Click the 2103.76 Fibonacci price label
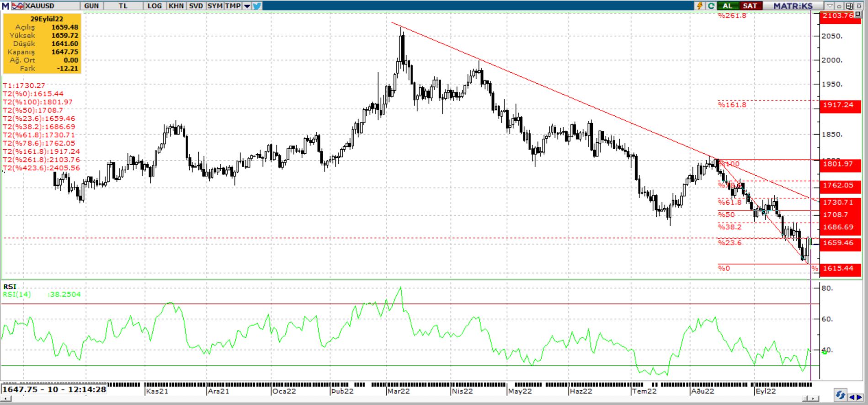This screenshot has height=405, width=868. click(838, 16)
